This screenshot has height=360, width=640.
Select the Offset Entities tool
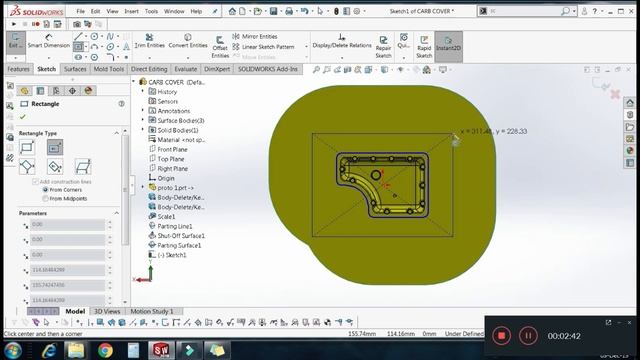220,47
